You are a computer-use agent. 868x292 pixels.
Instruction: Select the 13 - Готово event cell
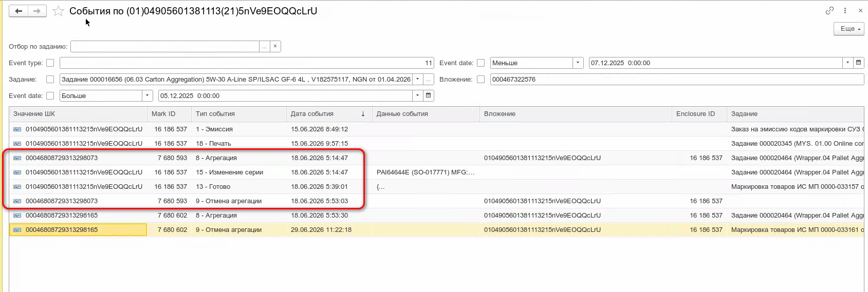pos(238,187)
